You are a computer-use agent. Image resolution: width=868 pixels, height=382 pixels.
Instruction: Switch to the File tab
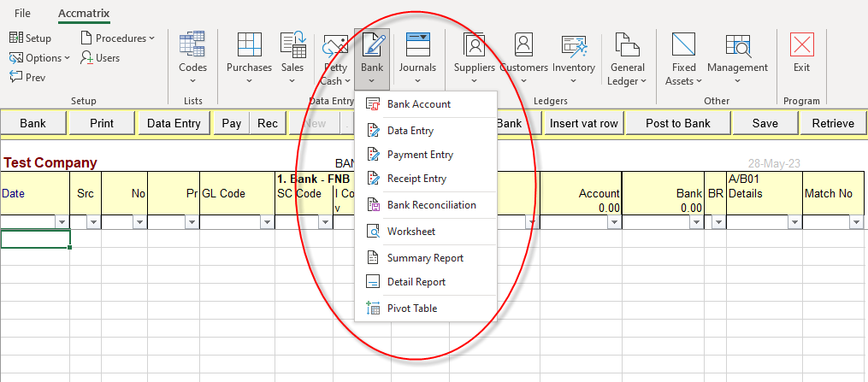coord(22,14)
